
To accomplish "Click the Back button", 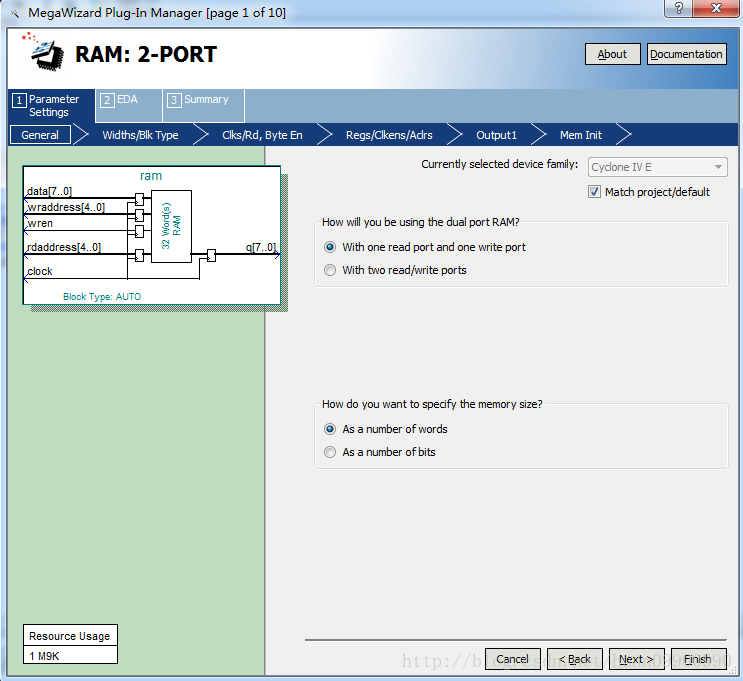I will (574, 659).
